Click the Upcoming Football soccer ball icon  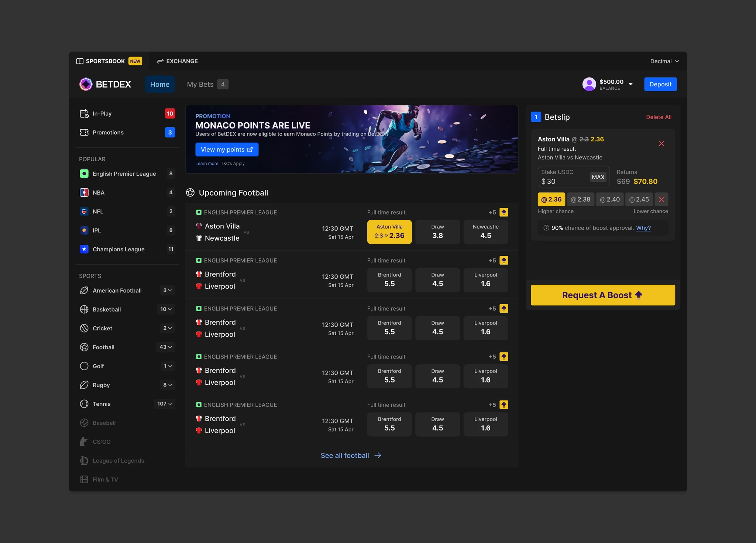(x=190, y=192)
